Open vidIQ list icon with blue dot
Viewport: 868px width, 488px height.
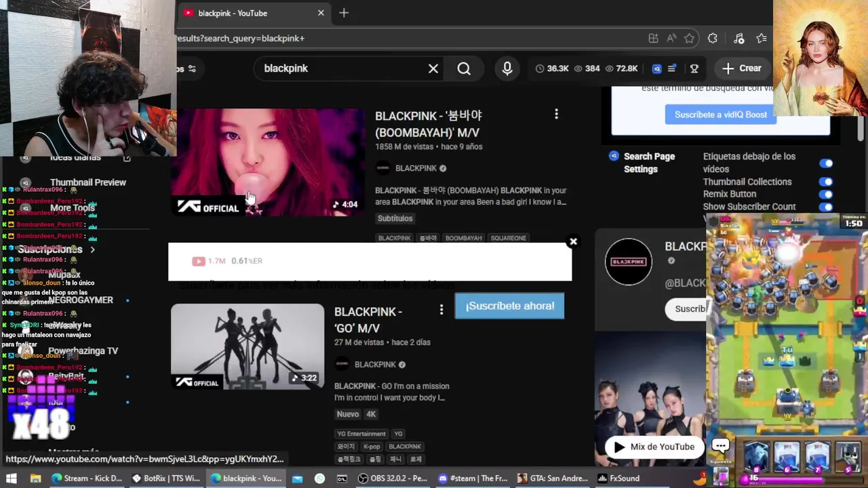672,68
